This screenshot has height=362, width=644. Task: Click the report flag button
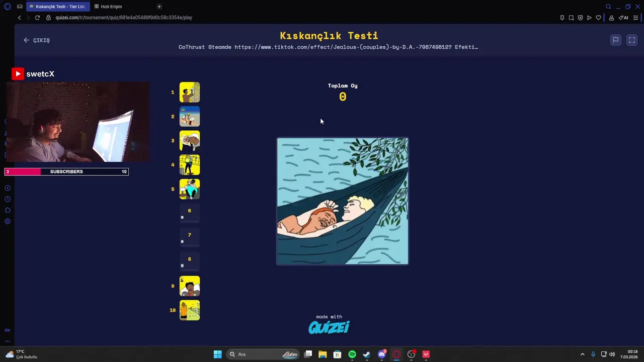615,40
